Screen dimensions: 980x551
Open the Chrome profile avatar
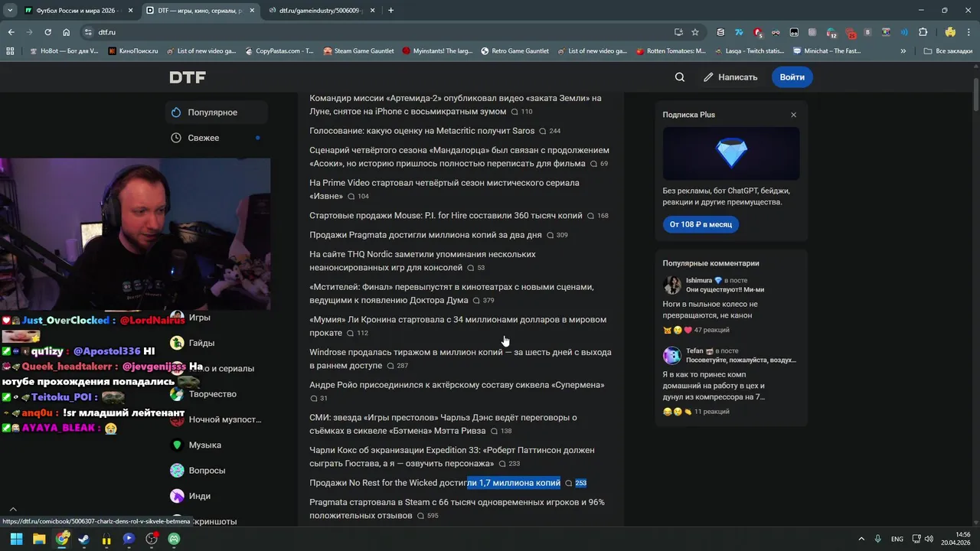click(950, 32)
